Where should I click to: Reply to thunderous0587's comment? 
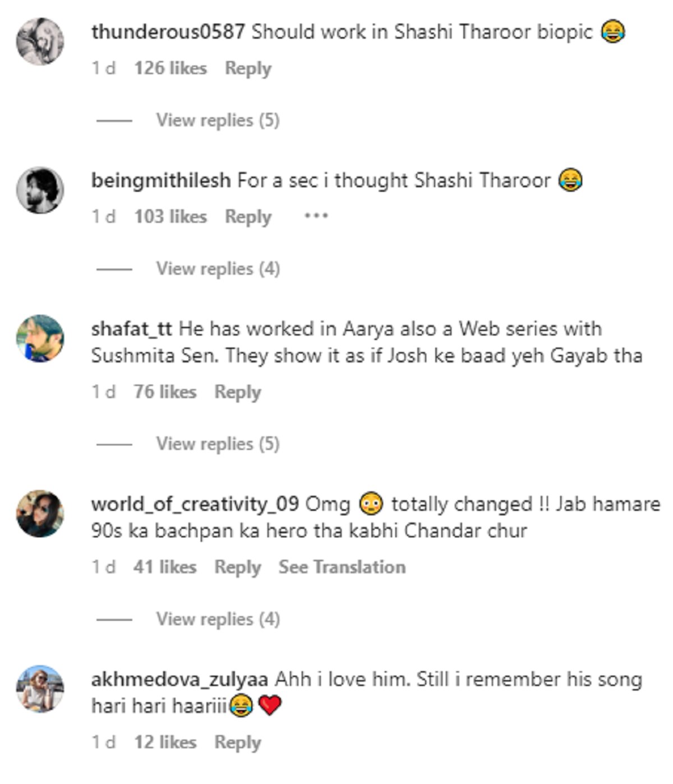point(248,68)
